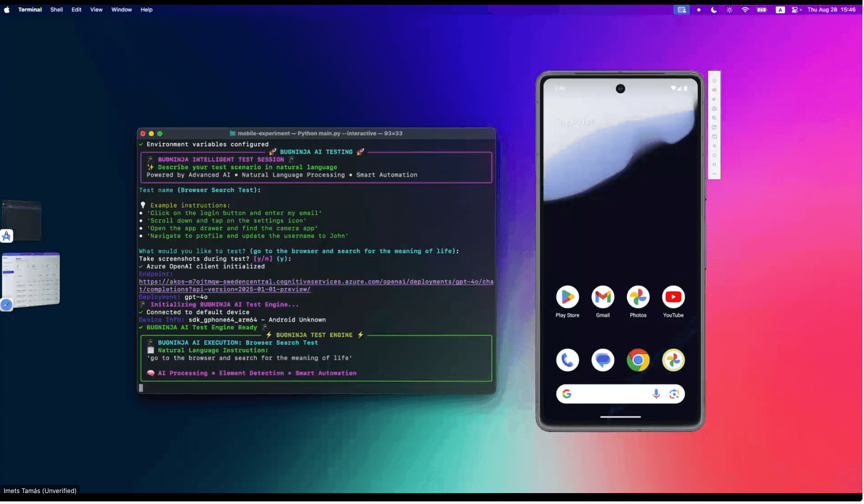Click the terminal window title bar text
The image size is (864, 504).
coord(320,134)
